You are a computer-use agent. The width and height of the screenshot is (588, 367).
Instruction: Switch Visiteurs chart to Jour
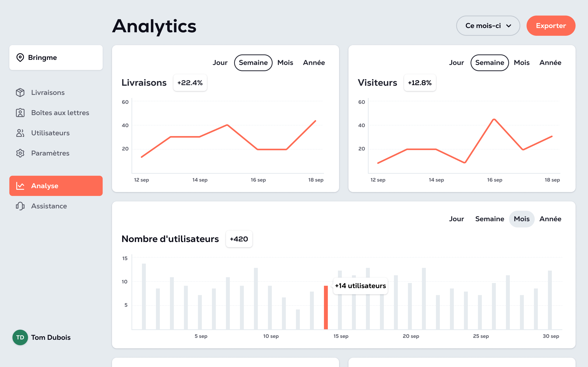click(456, 63)
